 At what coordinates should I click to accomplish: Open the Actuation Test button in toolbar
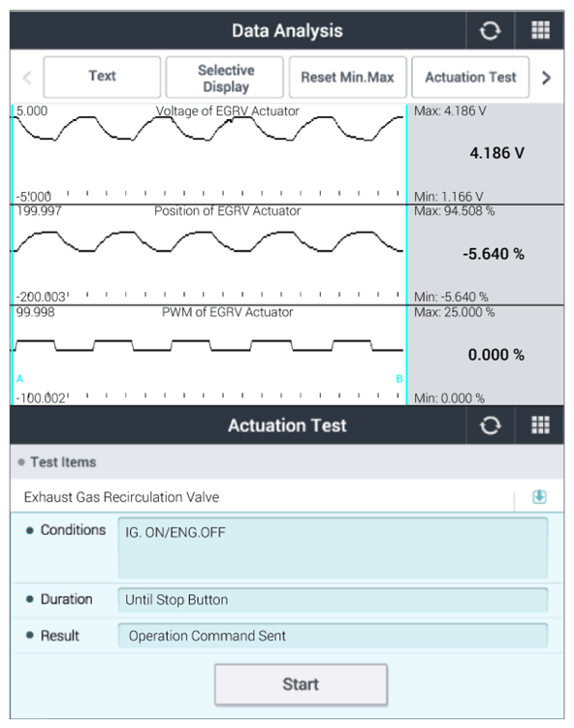[470, 78]
